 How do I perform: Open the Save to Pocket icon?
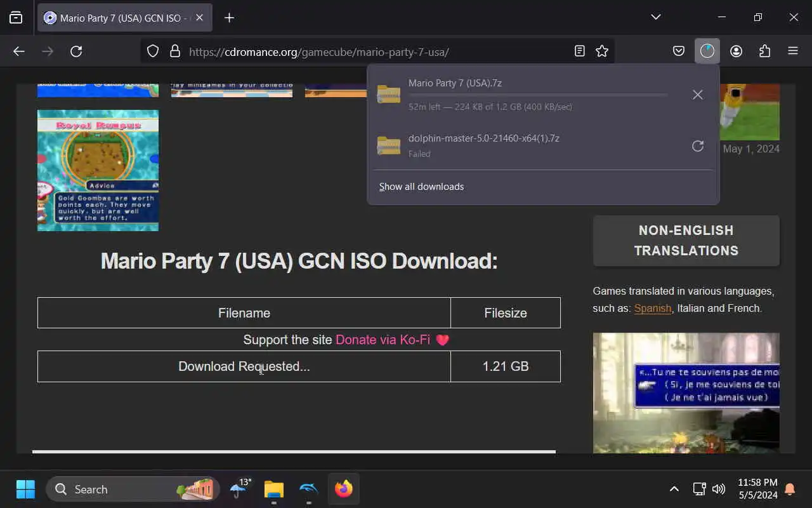pyautogui.click(x=679, y=51)
